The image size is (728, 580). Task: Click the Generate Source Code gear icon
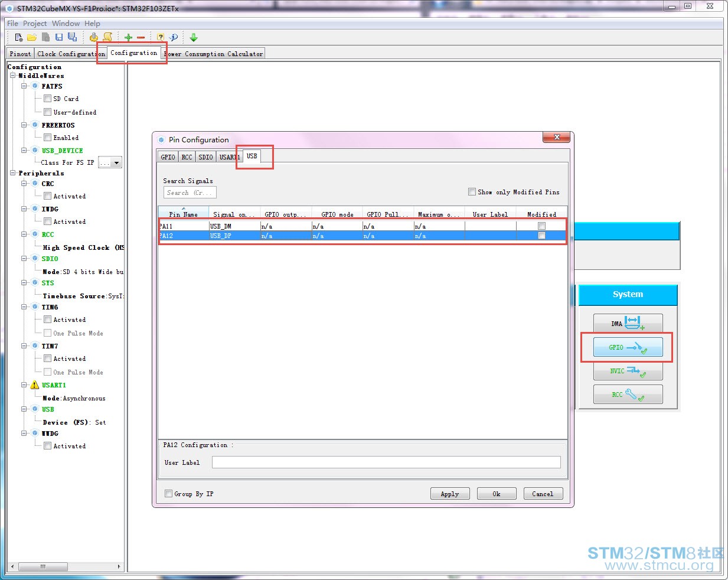[x=94, y=37]
